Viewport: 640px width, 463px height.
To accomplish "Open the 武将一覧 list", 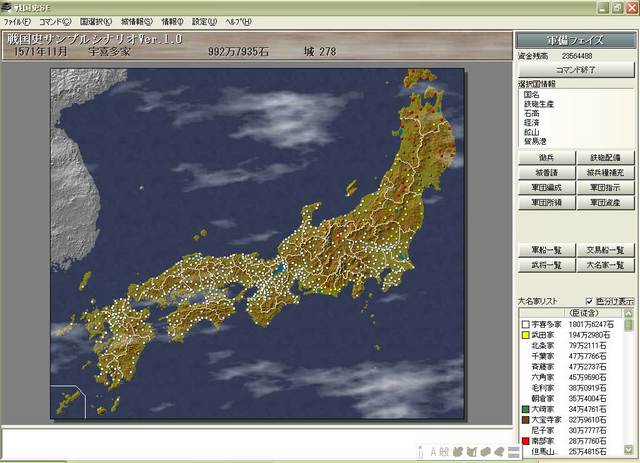I will 547,265.
